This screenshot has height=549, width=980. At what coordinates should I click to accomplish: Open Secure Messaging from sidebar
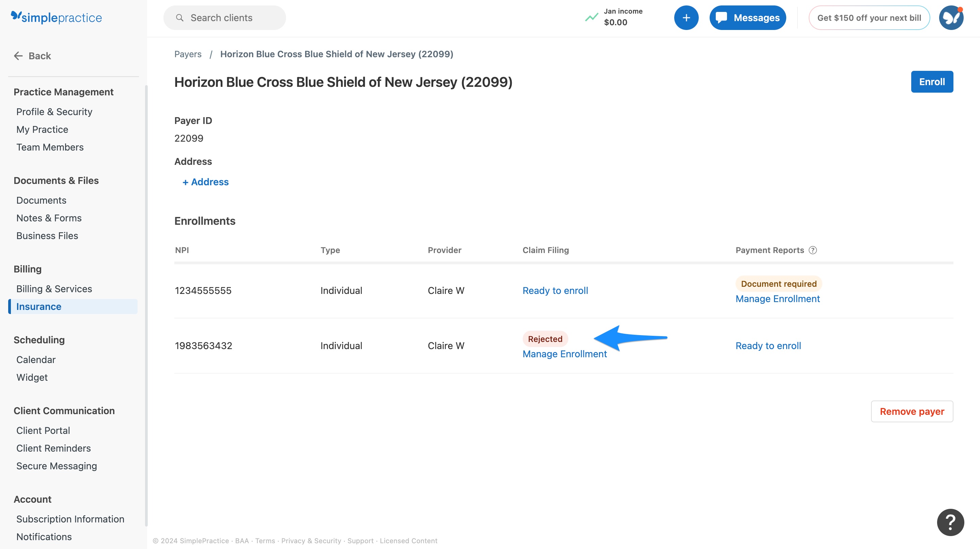click(x=56, y=466)
